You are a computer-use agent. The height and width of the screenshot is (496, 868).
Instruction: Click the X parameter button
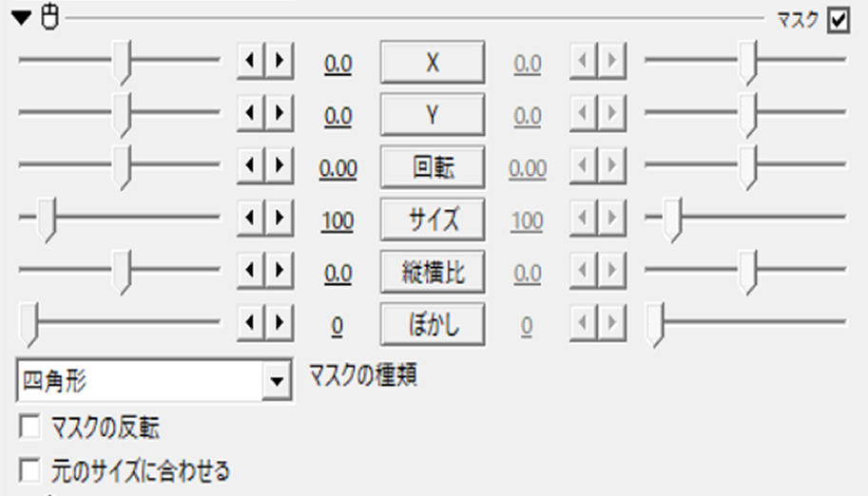433,62
